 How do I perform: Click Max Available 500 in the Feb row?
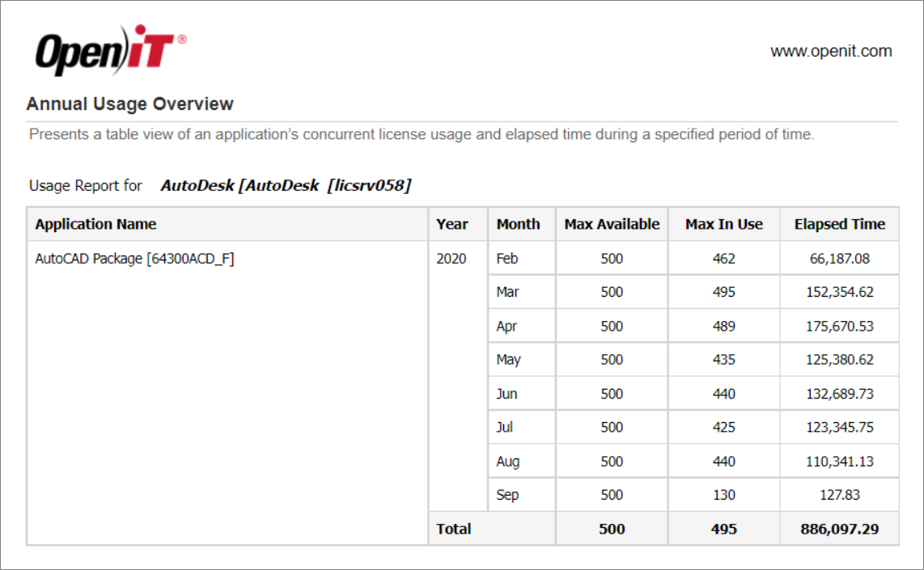[x=612, y=258]
